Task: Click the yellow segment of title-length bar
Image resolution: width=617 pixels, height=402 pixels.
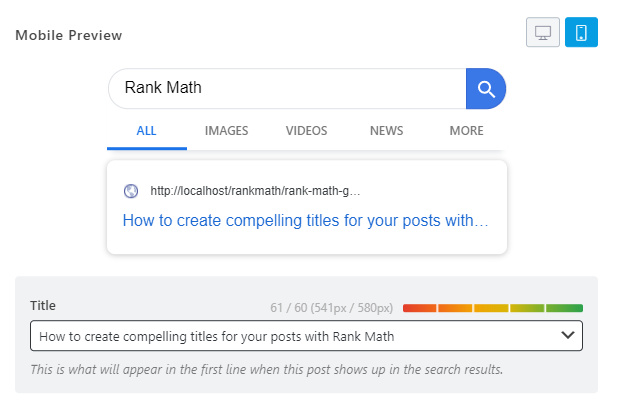Action: tap(491, 308)
